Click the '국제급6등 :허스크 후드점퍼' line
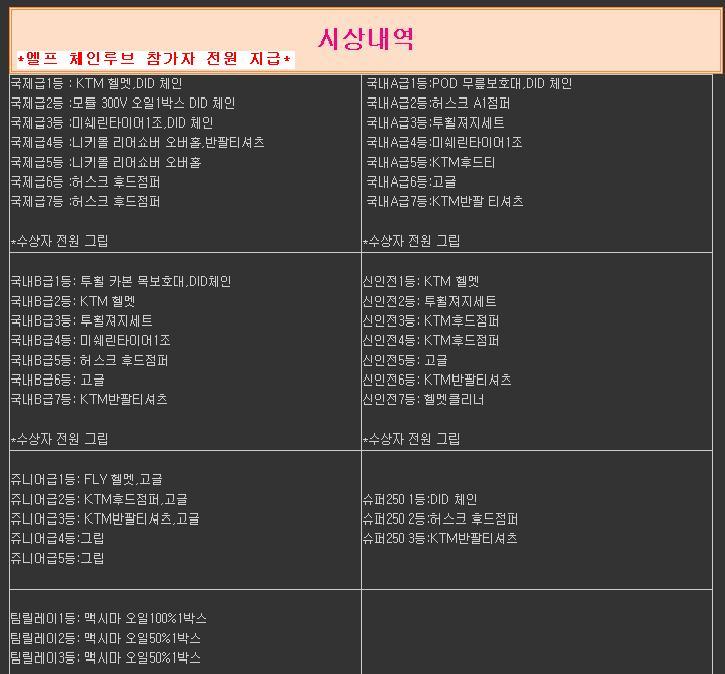 [85, 182]
